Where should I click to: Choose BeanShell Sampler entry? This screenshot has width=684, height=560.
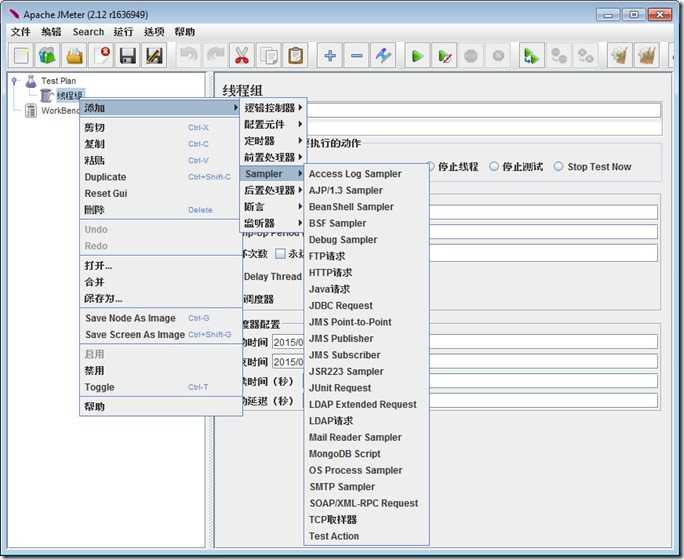tap(366, 207)
